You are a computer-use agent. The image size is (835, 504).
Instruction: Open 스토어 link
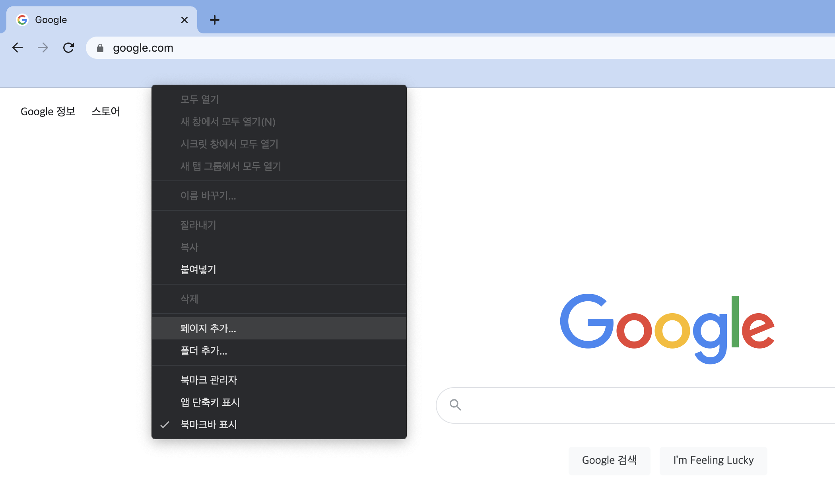click(x=106, y=112)
